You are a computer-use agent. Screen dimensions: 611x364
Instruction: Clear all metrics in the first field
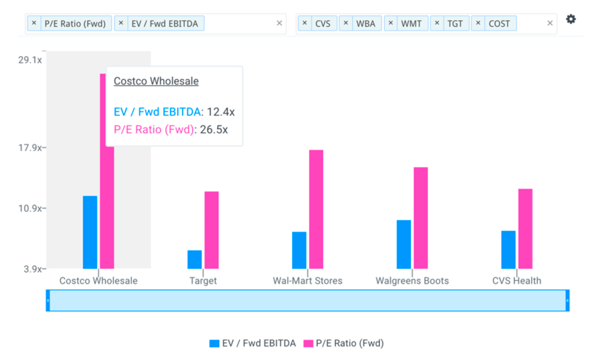pos(279,23)
